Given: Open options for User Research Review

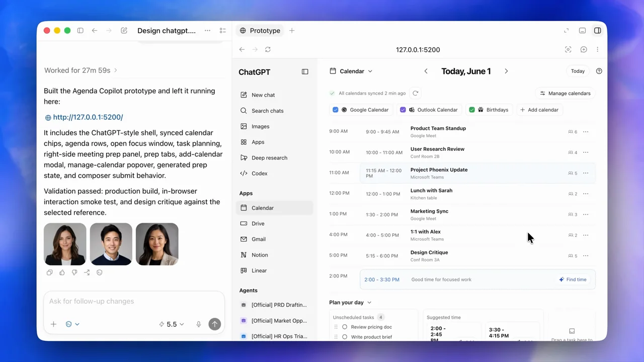Looking at the screenshot, I should pos(586,152).
